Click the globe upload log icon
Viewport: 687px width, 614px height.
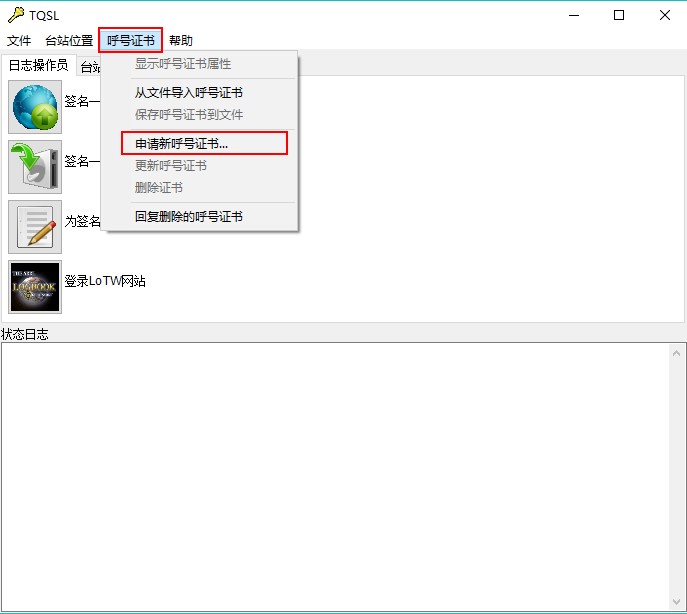coord(35,107)
